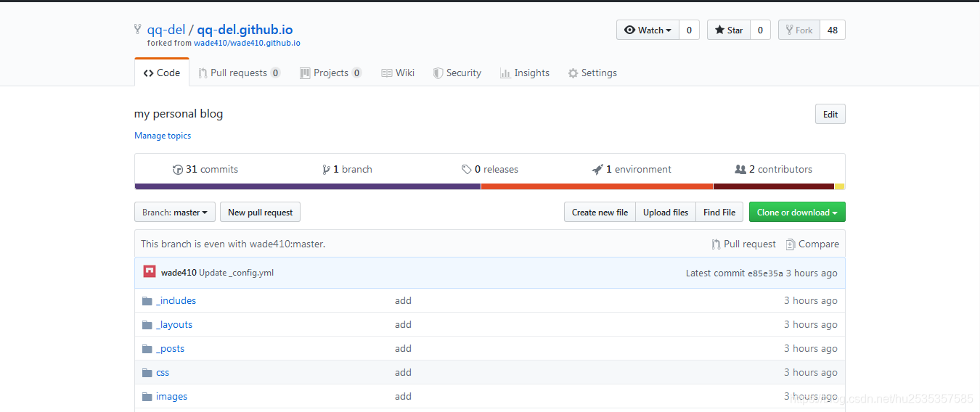View the 48 forks count
980x412 pixels.
833,30
